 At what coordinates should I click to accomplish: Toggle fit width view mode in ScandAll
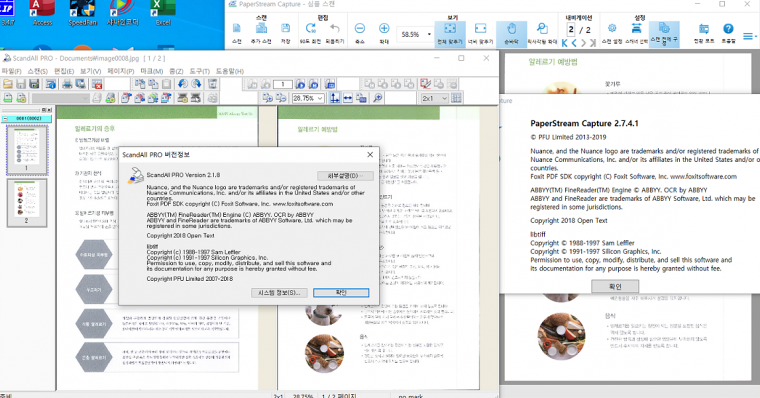click(348, 98)
